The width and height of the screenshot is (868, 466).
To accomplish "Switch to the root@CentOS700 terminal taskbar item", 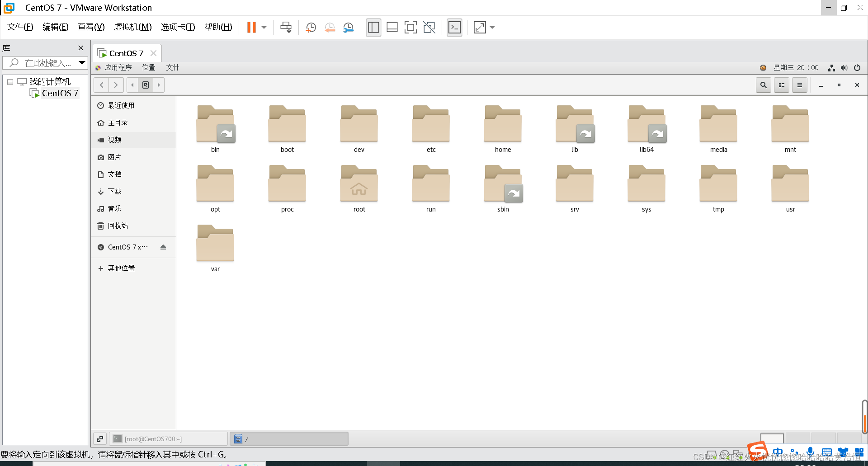I will [169, 438].
